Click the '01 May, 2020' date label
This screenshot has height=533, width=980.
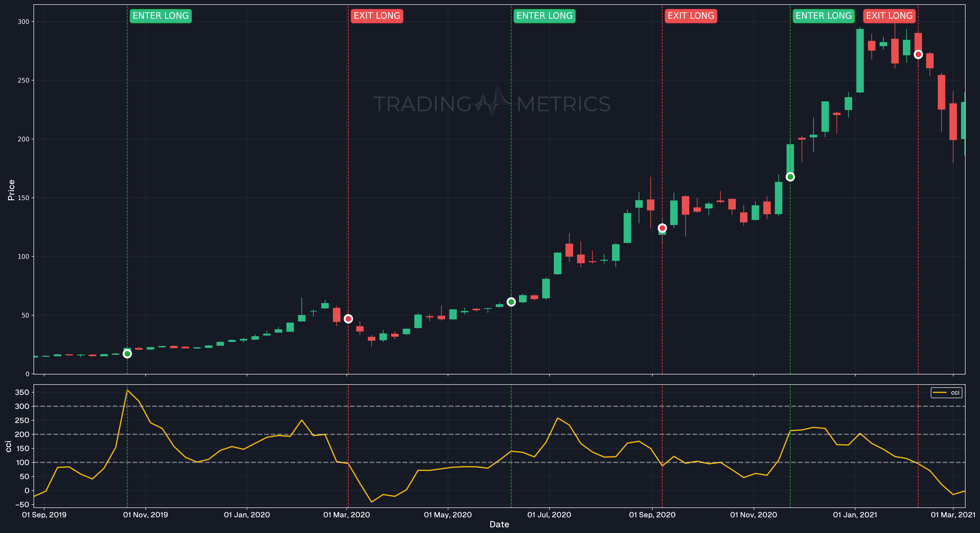(448, 515)
